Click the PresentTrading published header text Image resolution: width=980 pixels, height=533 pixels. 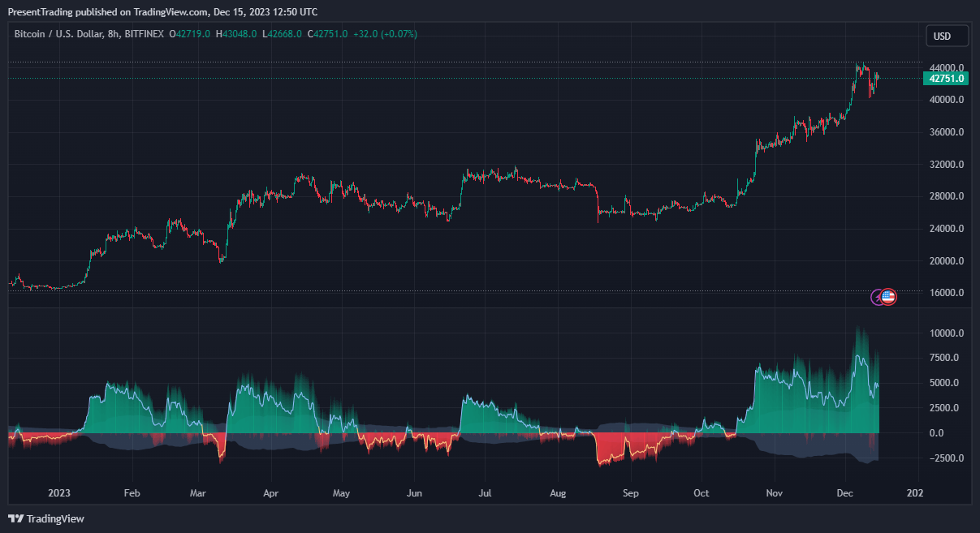(162, 12)
